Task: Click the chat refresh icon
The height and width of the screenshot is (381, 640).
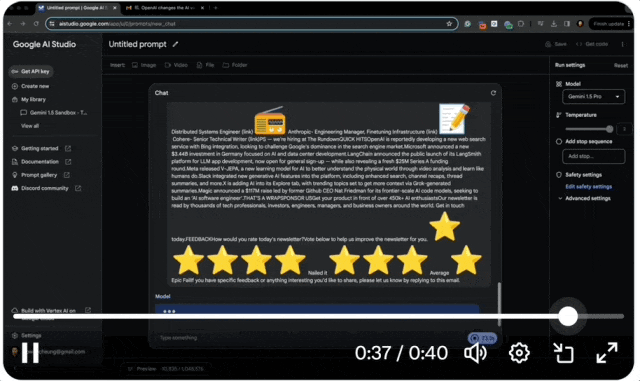Action: pos(493,93)
